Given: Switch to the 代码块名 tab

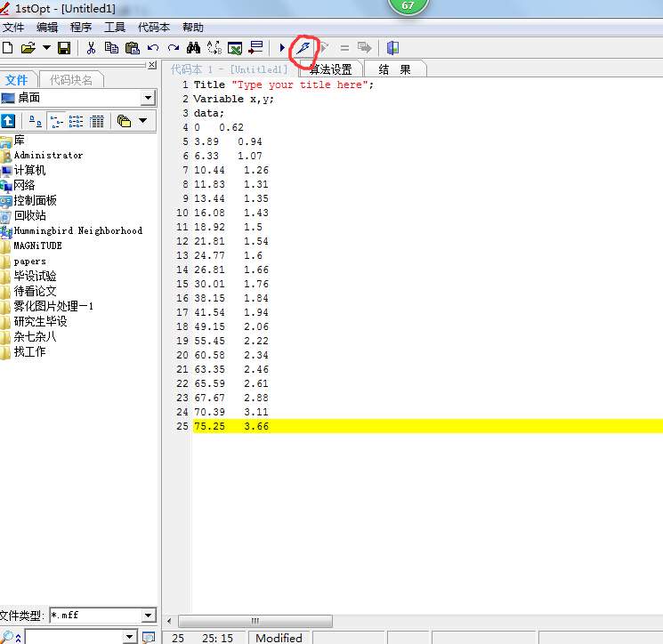Looking at the screenshot, I should coord(71,79).
